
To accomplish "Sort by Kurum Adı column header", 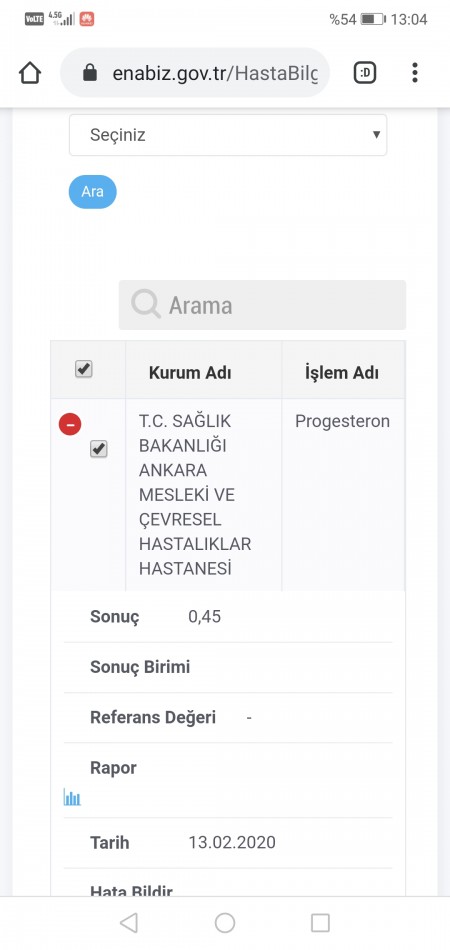I will [190, 373].
